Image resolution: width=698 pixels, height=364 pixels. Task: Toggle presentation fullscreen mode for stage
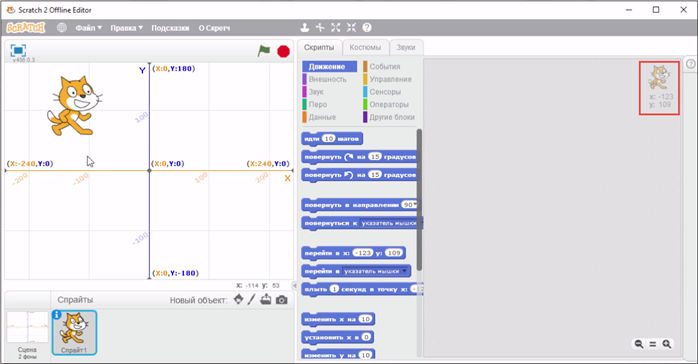18,50
